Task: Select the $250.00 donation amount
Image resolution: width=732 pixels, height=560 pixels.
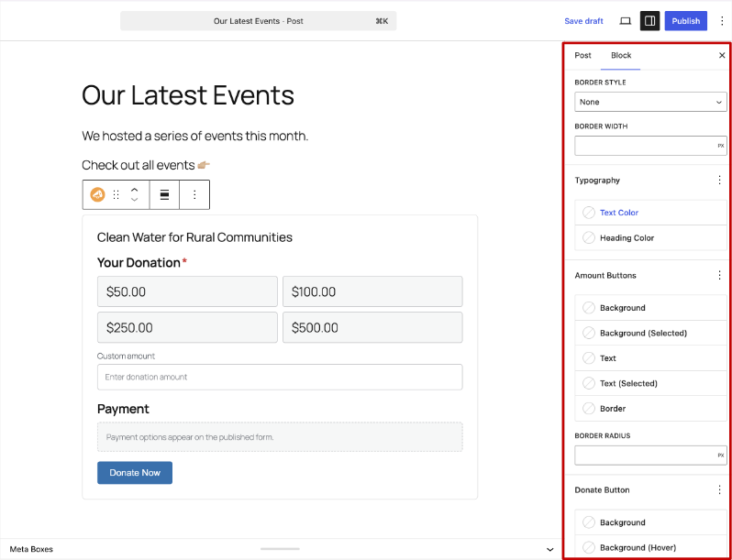Action: pyautogui.click(x=187, y=327)
